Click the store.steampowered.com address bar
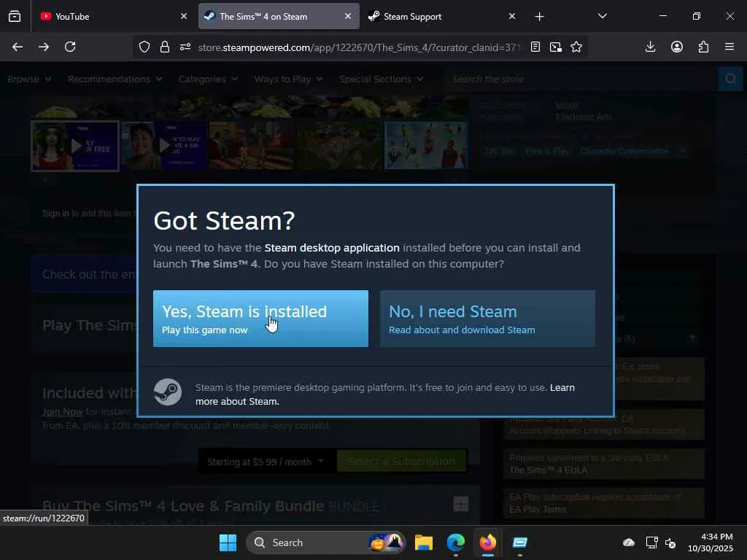Viewport: 747px width, 560px height. pos(359,47)
